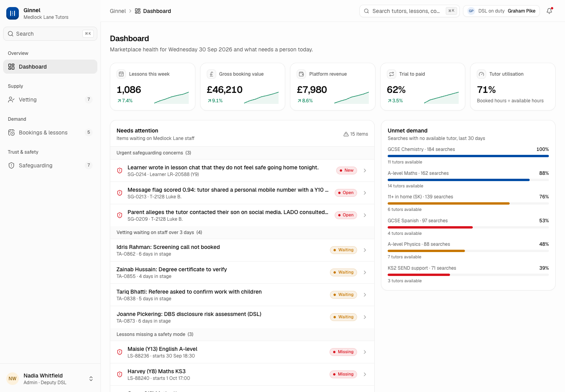Open chevron for Idris Rahman screening call
Viewport: 565px width, 392px height.
[365, 250]
